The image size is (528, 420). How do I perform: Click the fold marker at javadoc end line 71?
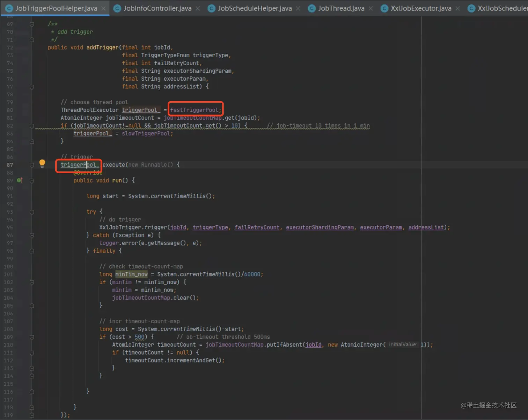click(x=32, y=40)
